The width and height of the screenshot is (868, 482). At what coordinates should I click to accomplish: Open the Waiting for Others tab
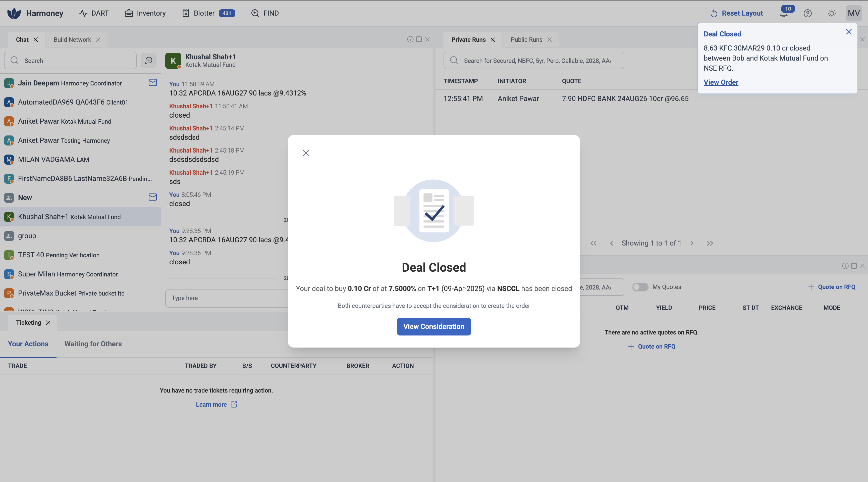93,344
